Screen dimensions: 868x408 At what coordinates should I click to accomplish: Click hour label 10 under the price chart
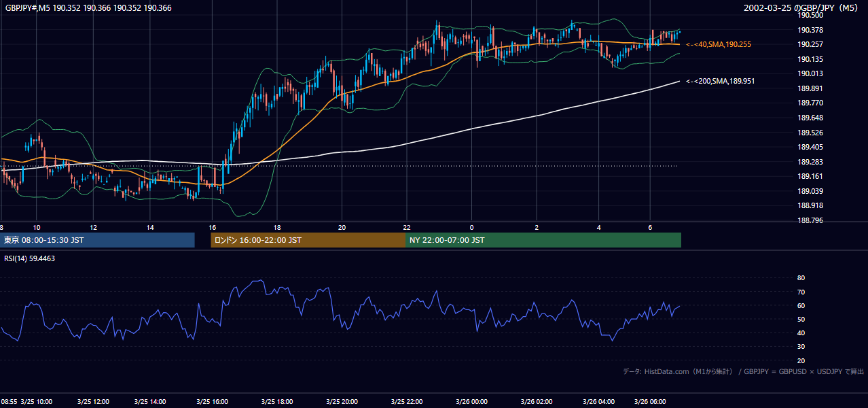(37, 228)
